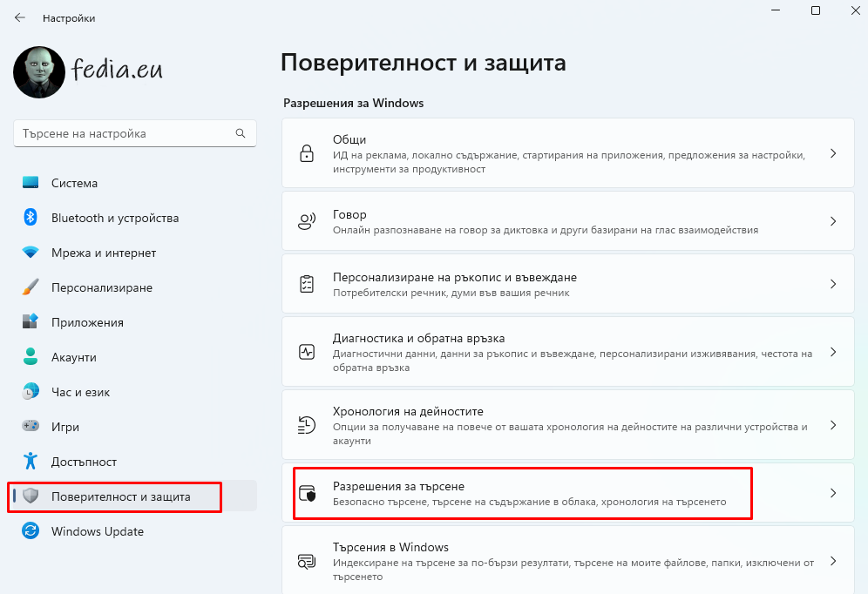Open the Общи title text
The image size is (868, 594).
point(349,139)
